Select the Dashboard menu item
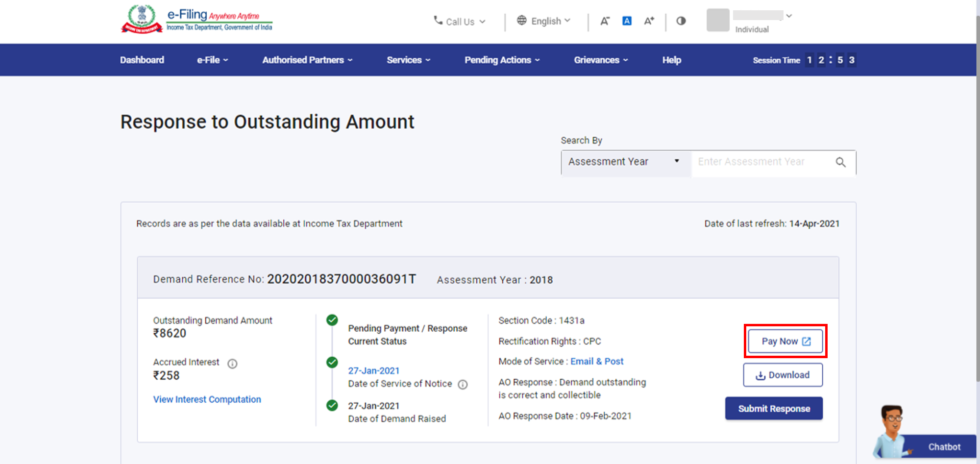The image size is (980, 464). (142, 60)
